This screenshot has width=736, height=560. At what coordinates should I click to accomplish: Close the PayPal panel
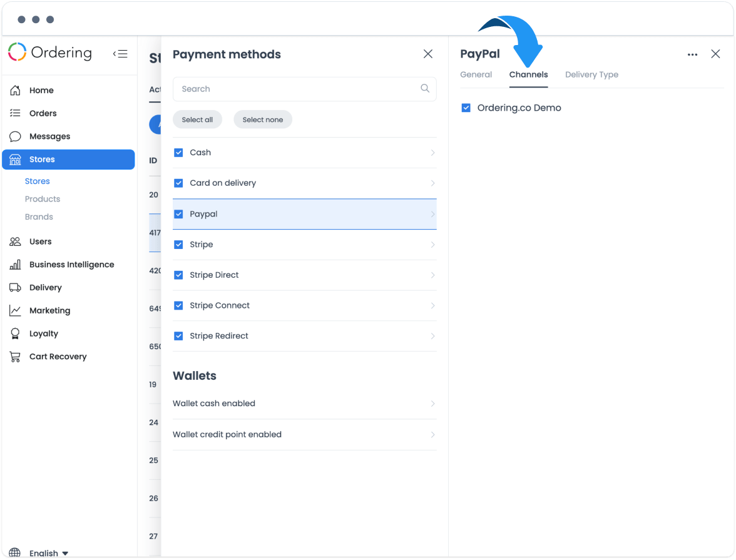(715, 54)
